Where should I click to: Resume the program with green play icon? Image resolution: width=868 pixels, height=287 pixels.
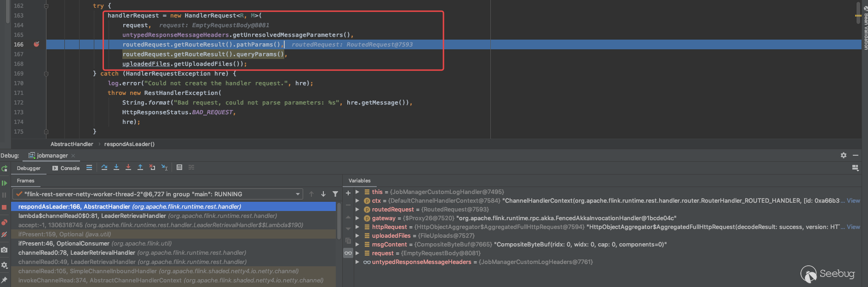4,183
